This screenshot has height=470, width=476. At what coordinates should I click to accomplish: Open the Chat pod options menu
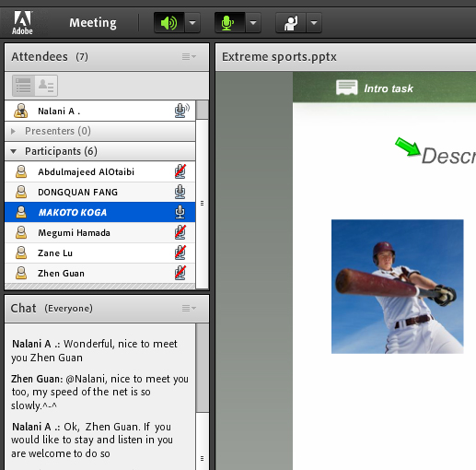[189, 308]
